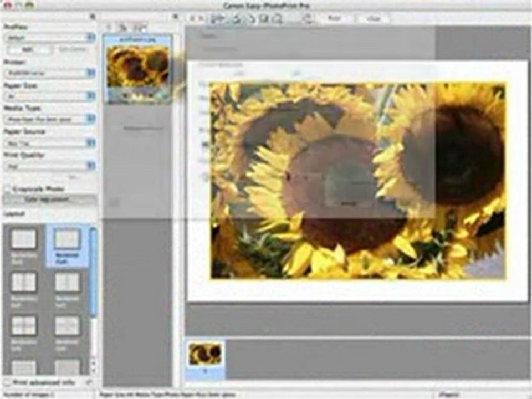This screenshot has height=399, width=532.
Task: Click the sunflower image on the preview page
Action: point(357,181)
